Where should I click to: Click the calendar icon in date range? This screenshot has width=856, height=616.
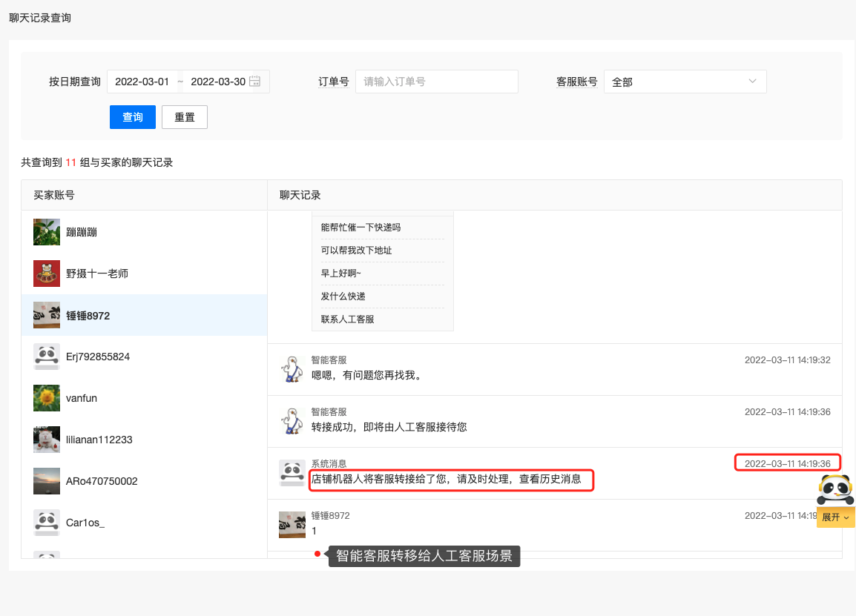255,82
